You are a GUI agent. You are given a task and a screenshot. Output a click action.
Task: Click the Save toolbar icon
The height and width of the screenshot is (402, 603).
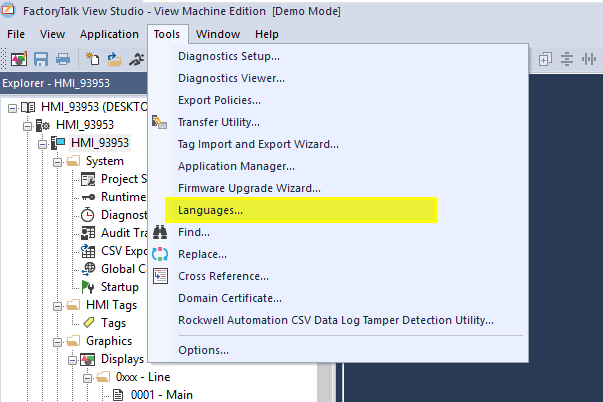[41, 59]
